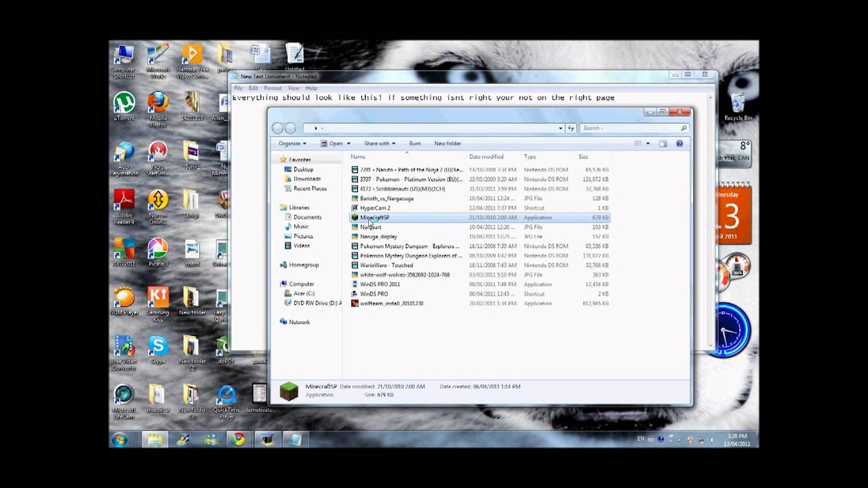The image size is (868, 488).
Task: Select the Barioth_vs_Nargacuga image file
Action: (x=479, y=199)
